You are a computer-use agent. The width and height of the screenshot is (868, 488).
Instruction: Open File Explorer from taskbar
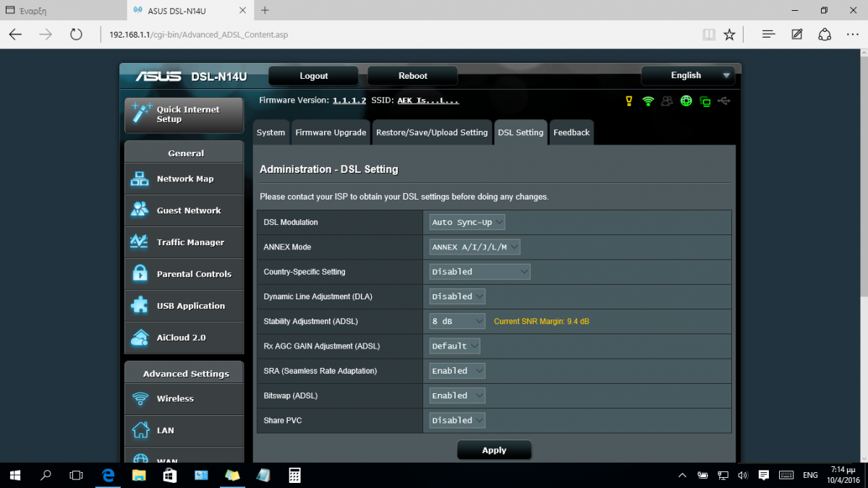pyautogui.click(x=139, y=475)
